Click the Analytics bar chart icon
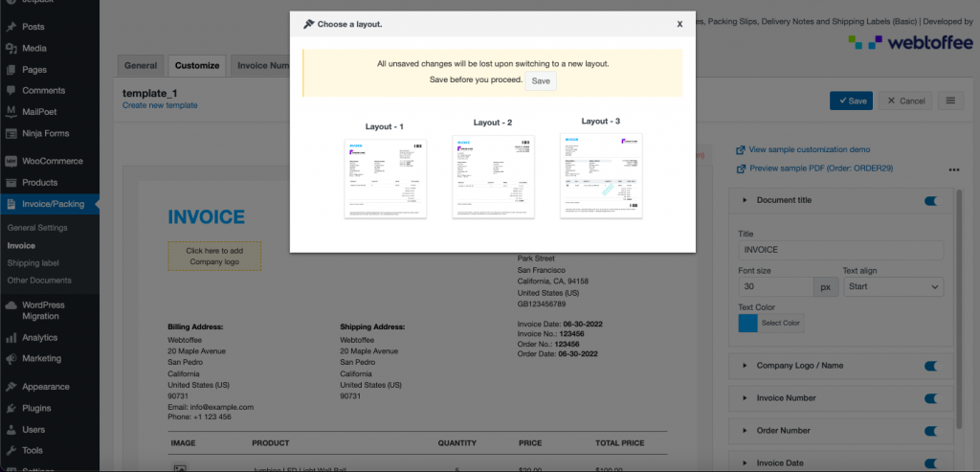 click(x=11, y=338)
